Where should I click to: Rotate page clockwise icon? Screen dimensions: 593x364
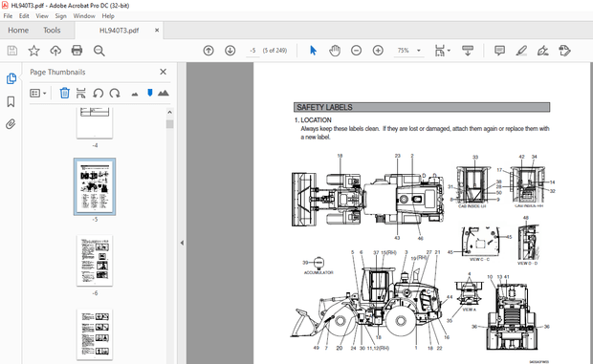(115, 93)
